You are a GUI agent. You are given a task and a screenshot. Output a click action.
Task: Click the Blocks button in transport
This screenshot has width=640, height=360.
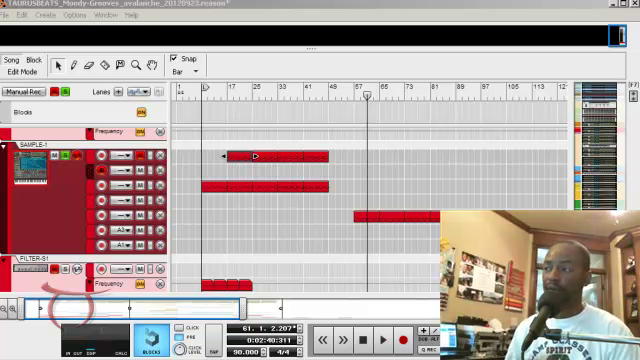coord(151,340)
